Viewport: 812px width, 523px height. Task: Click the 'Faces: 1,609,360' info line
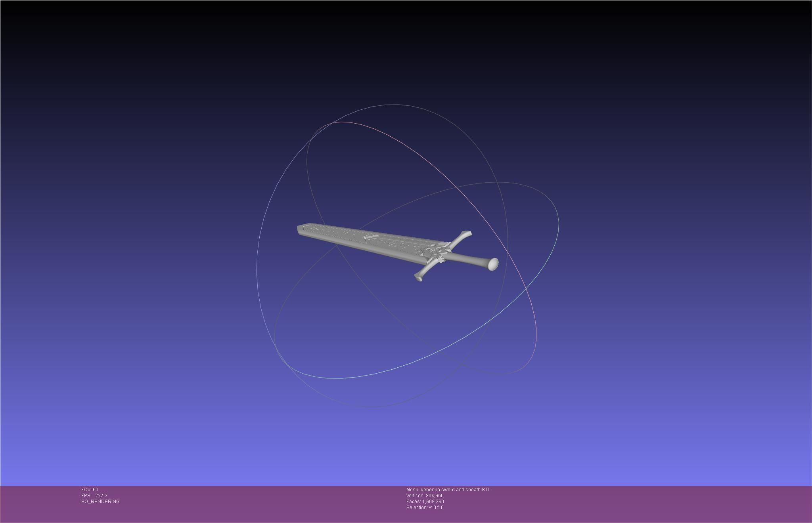[425, 502]
